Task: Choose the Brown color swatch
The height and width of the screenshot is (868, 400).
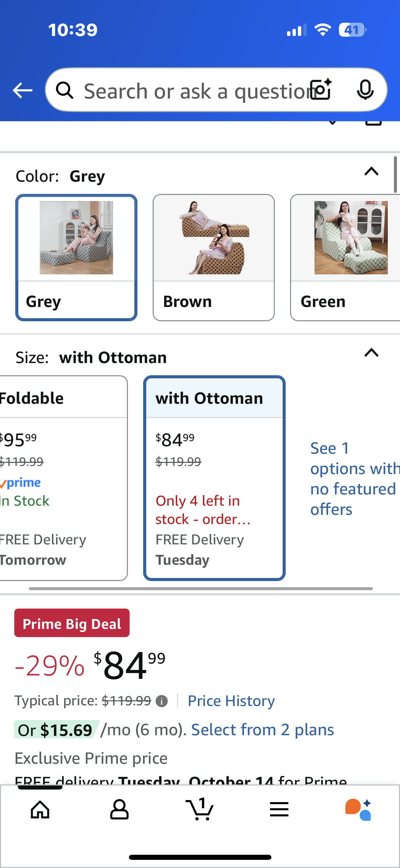Action: point(214,257)
